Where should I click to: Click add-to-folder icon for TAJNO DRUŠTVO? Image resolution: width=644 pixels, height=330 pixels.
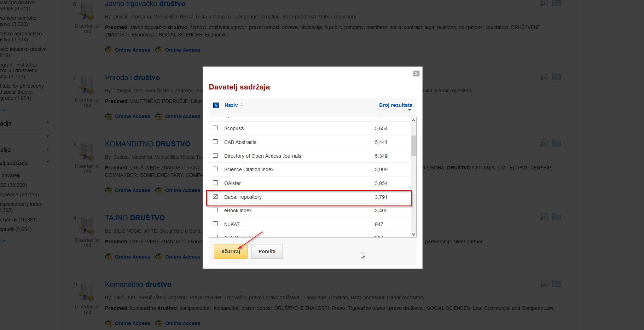(x=556, y=217)
